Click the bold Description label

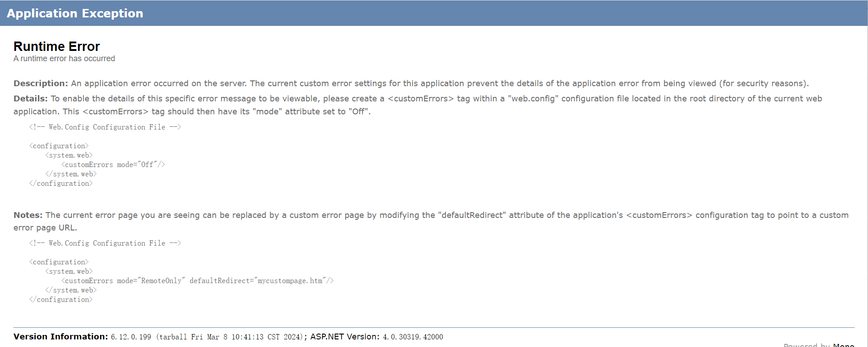41,84
